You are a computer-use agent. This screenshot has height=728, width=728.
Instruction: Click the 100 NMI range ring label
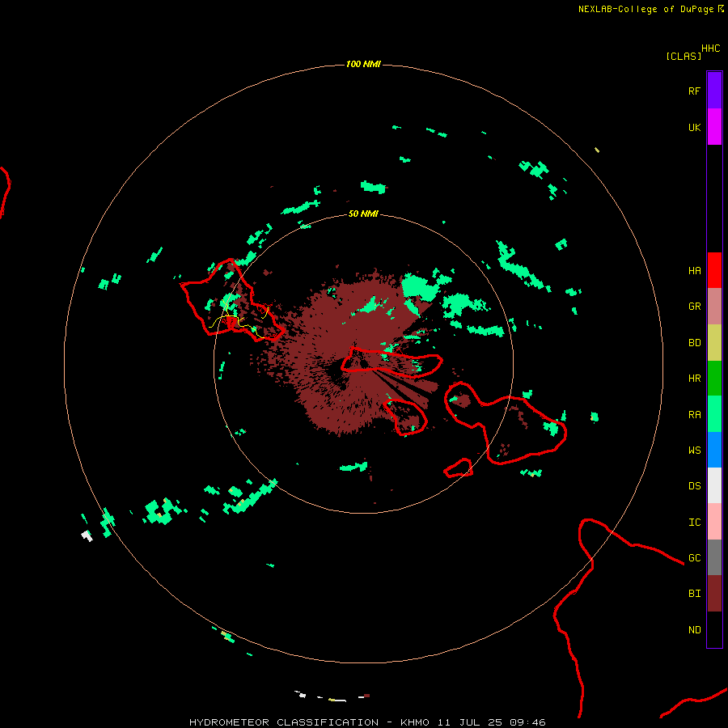(x=363, y=64)
